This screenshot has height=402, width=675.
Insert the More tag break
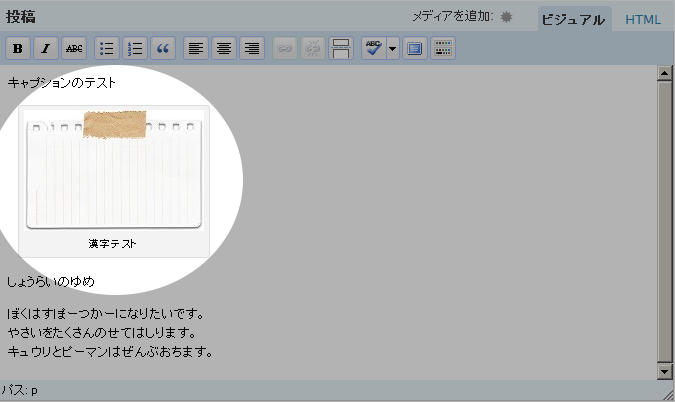point(341,48)
